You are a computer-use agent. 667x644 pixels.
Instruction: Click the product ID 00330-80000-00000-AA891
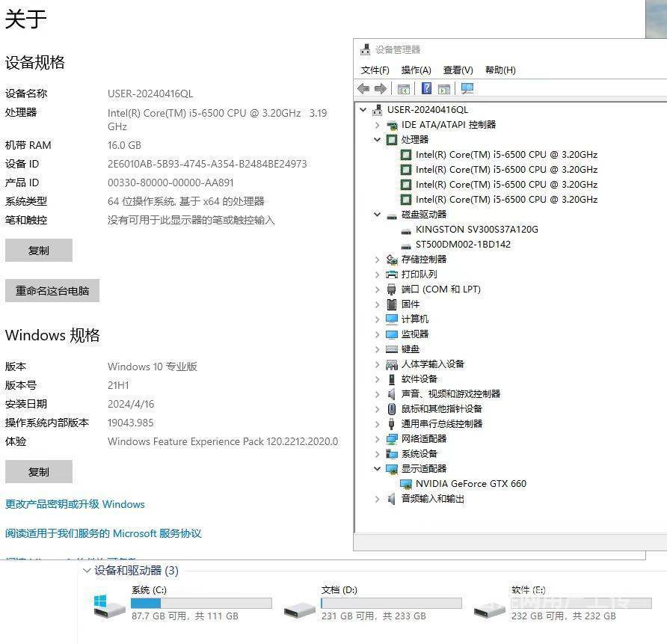tap(170, 183)
